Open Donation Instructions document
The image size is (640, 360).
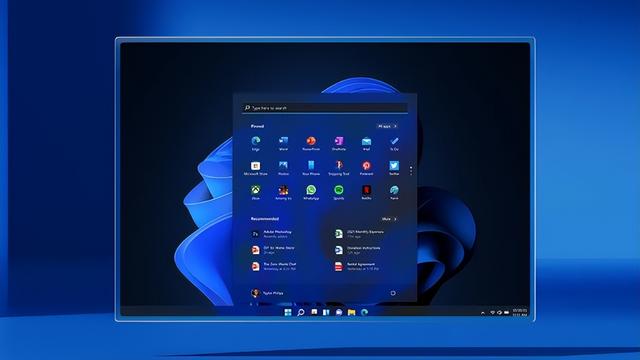tap(358, 250)
